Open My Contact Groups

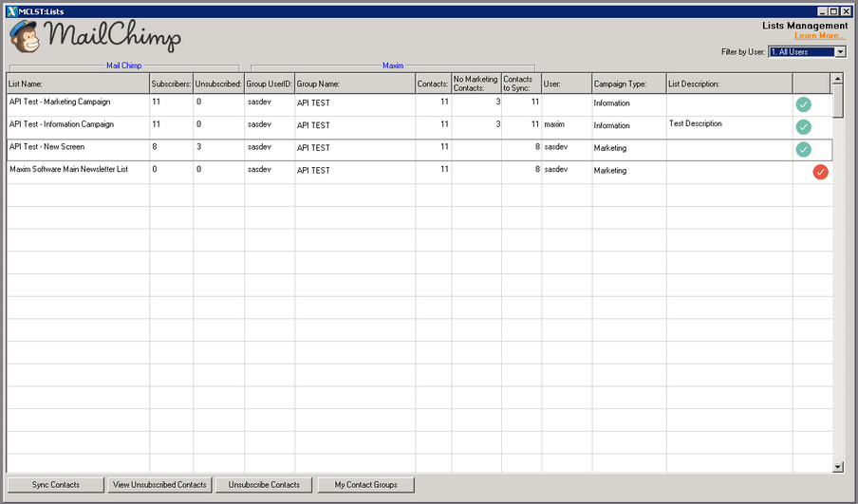[x=366, y=485]
